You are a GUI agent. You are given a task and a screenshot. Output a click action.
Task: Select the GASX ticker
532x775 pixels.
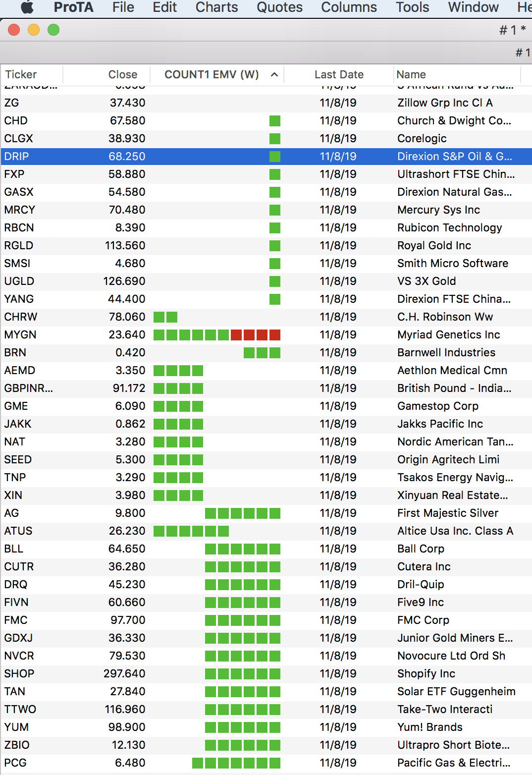click(19, 192)
